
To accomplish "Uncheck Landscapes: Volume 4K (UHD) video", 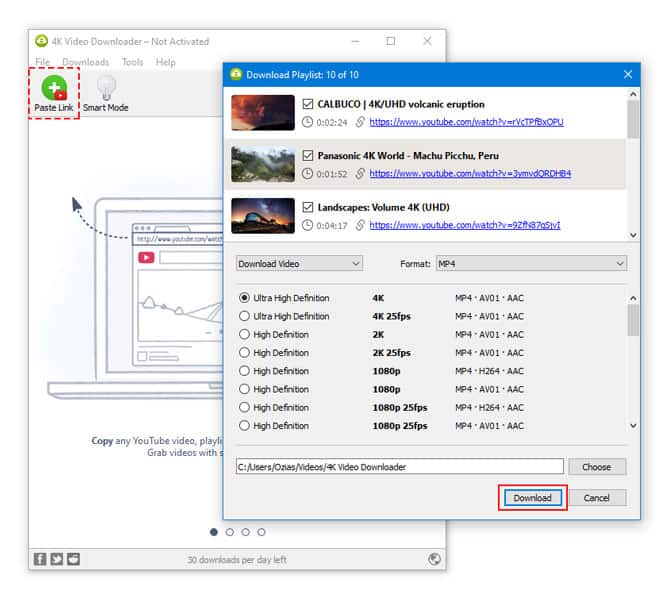I will coord(308,207).
